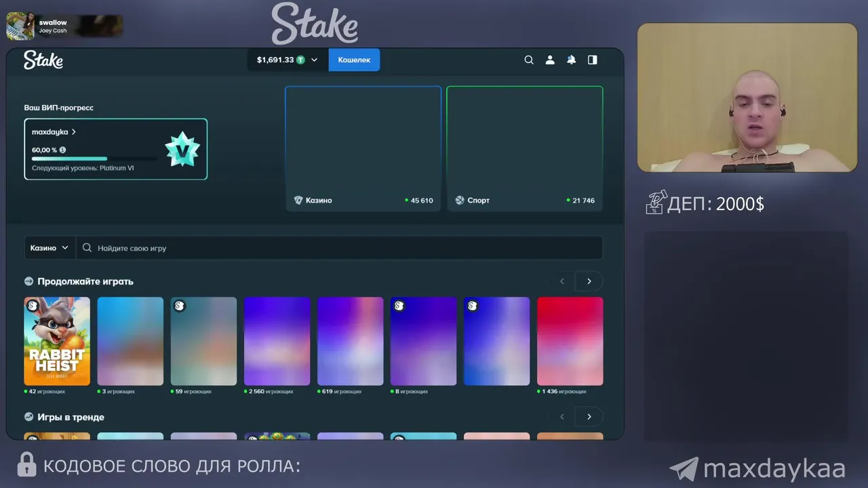Click the Platinum VIP star badge
The width and height of the screenshot is (868, 488).
[182, 150]
